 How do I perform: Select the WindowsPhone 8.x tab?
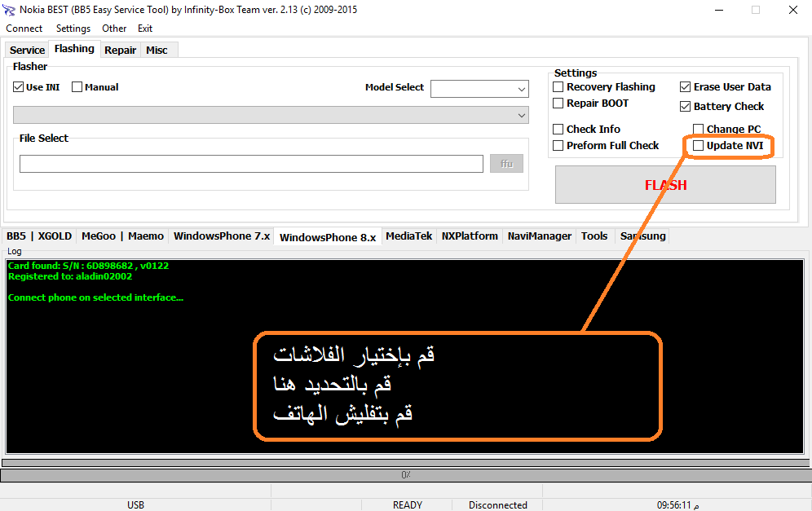(328, 236)
